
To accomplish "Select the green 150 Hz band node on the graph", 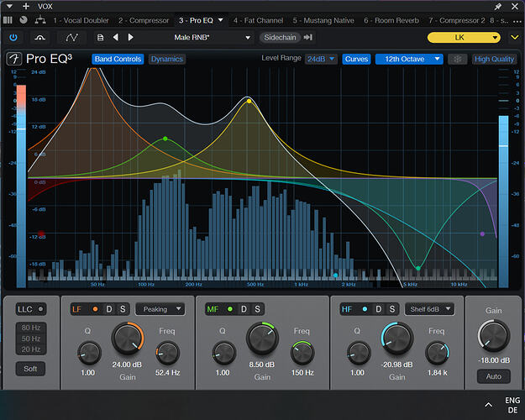I will [165, 139].
